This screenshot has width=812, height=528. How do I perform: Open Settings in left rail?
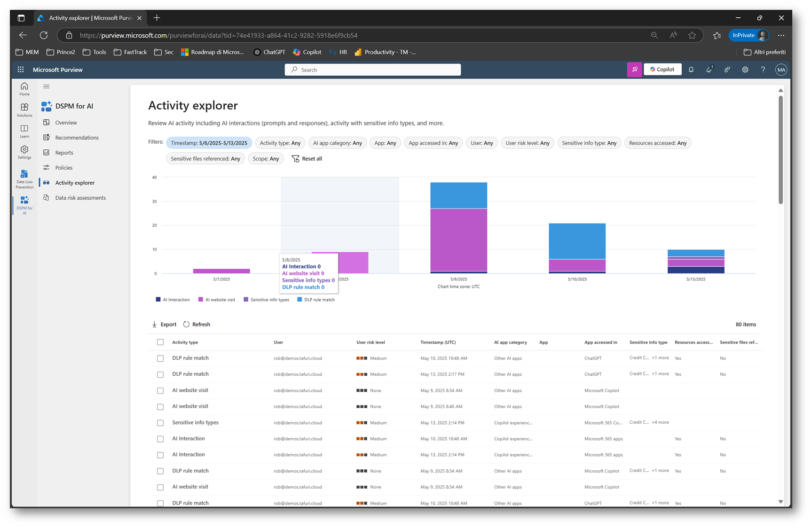coord(24,152)
